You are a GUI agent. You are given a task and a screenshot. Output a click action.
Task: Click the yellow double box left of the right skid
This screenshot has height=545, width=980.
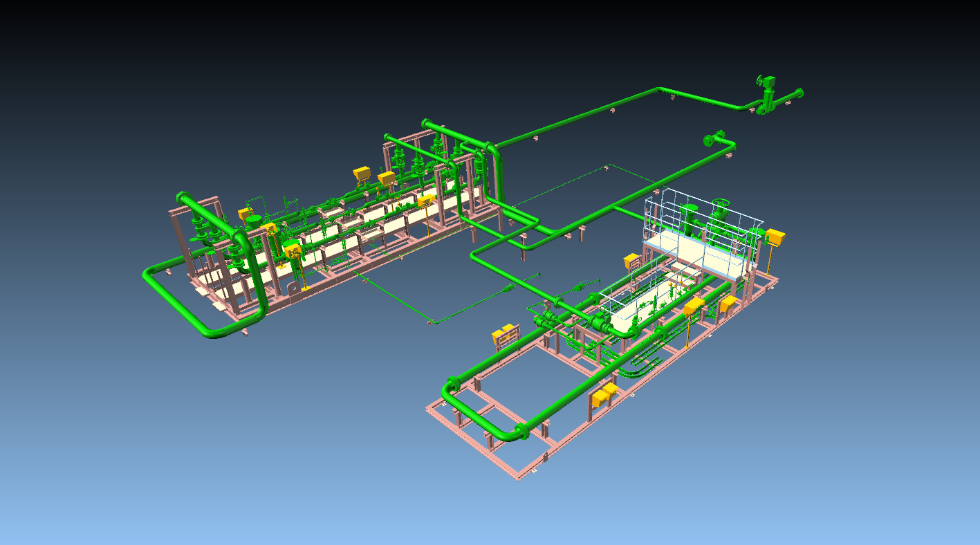coord(505,335)
